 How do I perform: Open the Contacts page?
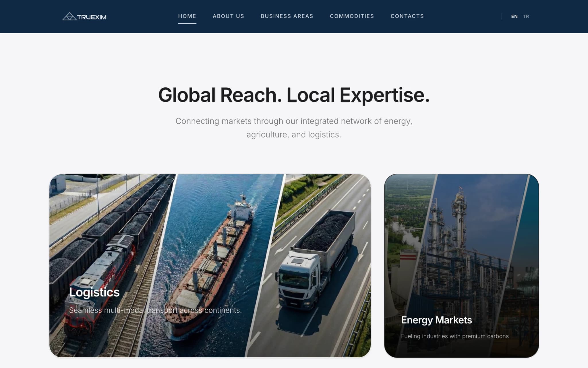coord(407,16)
